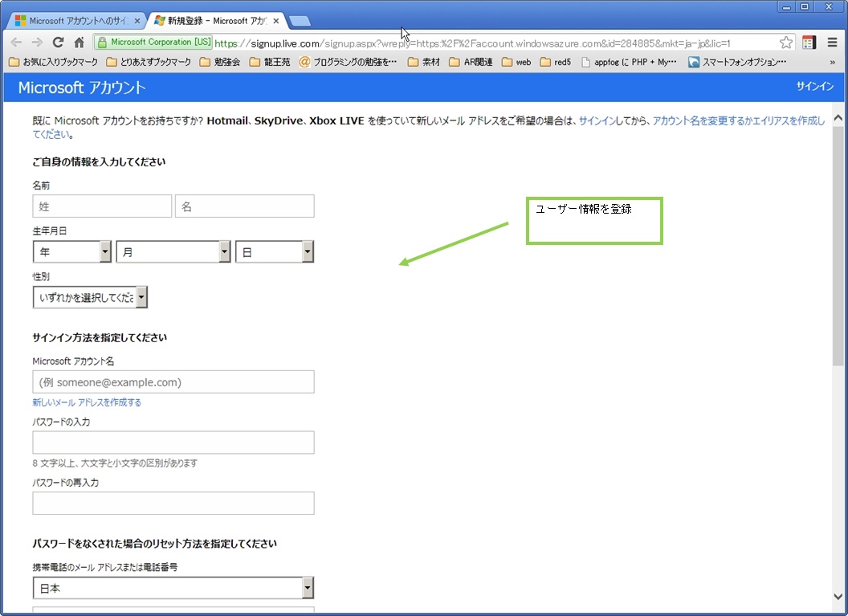Click the Microsoft アカウント header title
The image size is (848, 616).
(82, 88)
